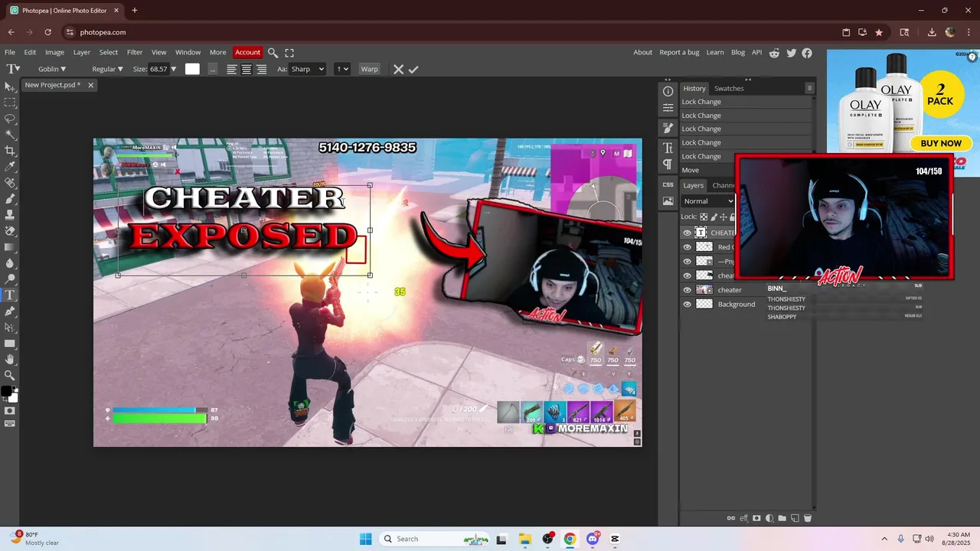980x551 pixels.
Task: Click the Warp button
Action: pyautogui.click(x=369, y=69)
